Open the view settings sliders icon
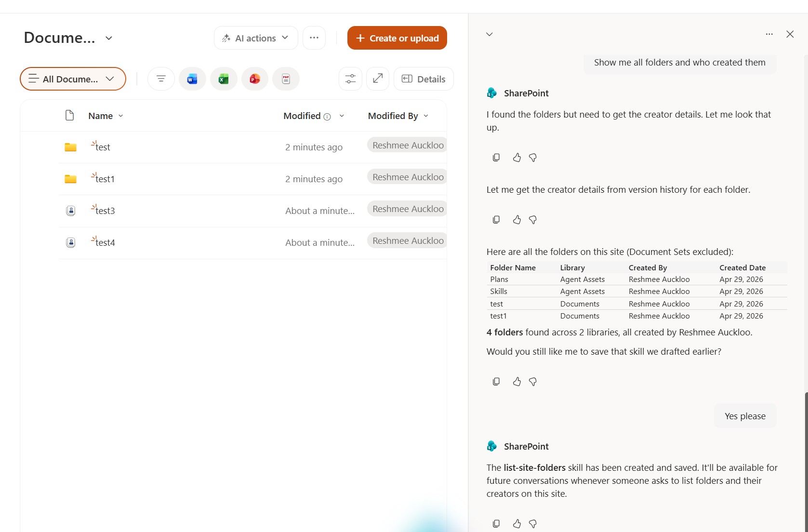The width and height of the screenshot is (808, 532). (350, 79)
